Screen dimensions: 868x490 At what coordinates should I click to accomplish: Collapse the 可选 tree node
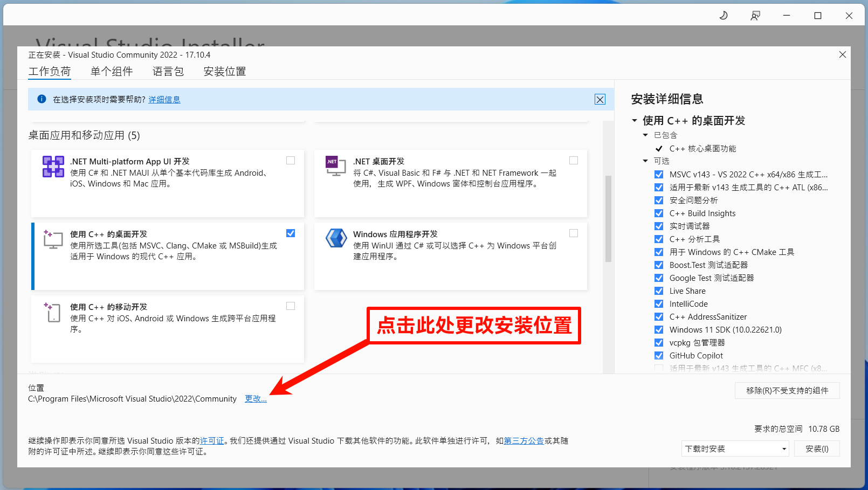click(x=645, y=161)
